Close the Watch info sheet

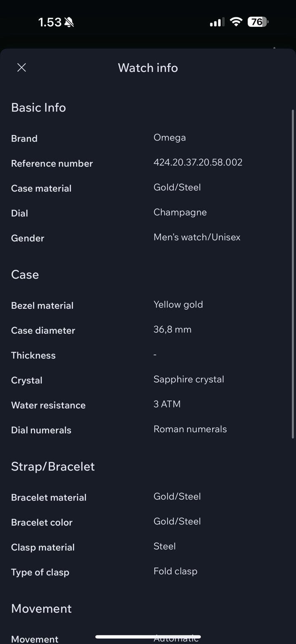pyautogui.click(x=21, y=68)
